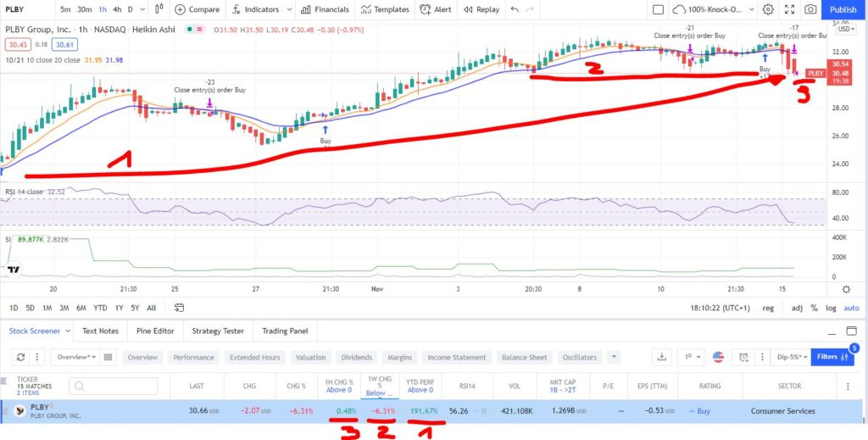Set interval to 5m
Screen dimensions: 868x440
point(65,9)
